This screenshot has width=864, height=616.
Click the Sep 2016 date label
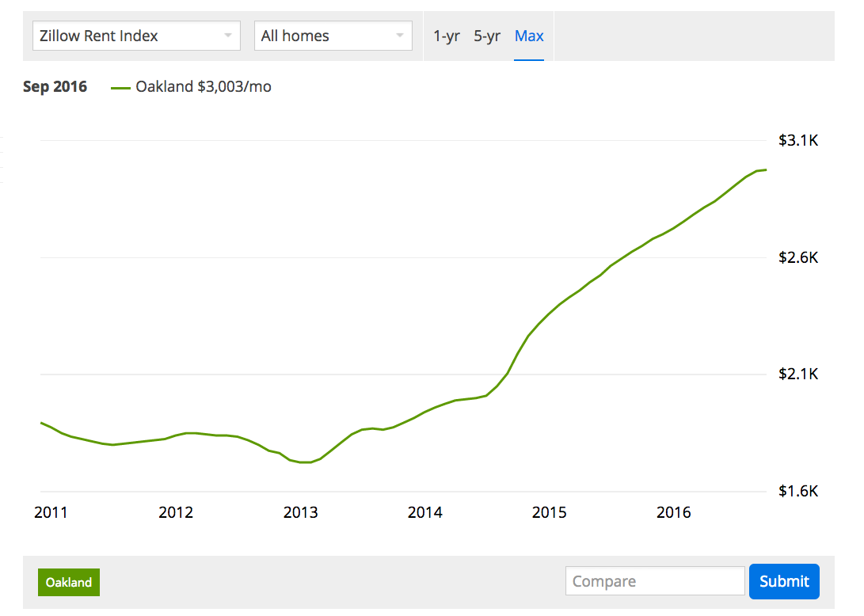click(x=55, y=86)
